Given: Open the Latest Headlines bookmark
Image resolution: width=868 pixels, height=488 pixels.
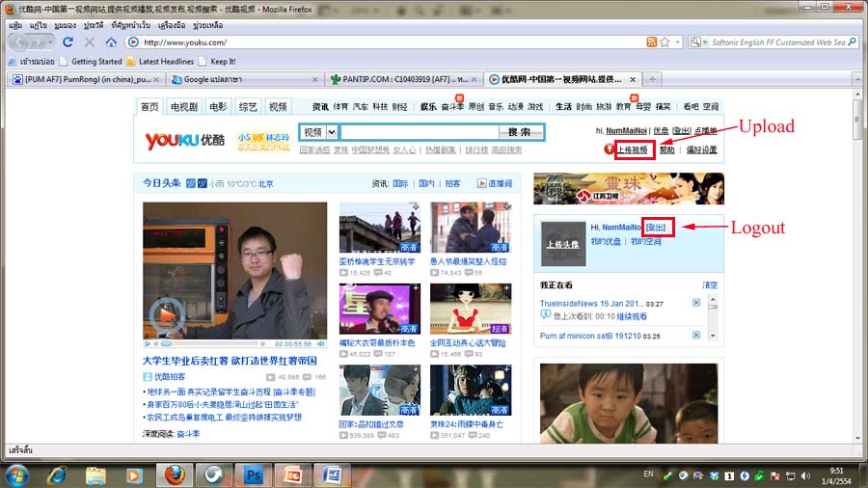Looking at the screenshot, I should click(160, 62).
